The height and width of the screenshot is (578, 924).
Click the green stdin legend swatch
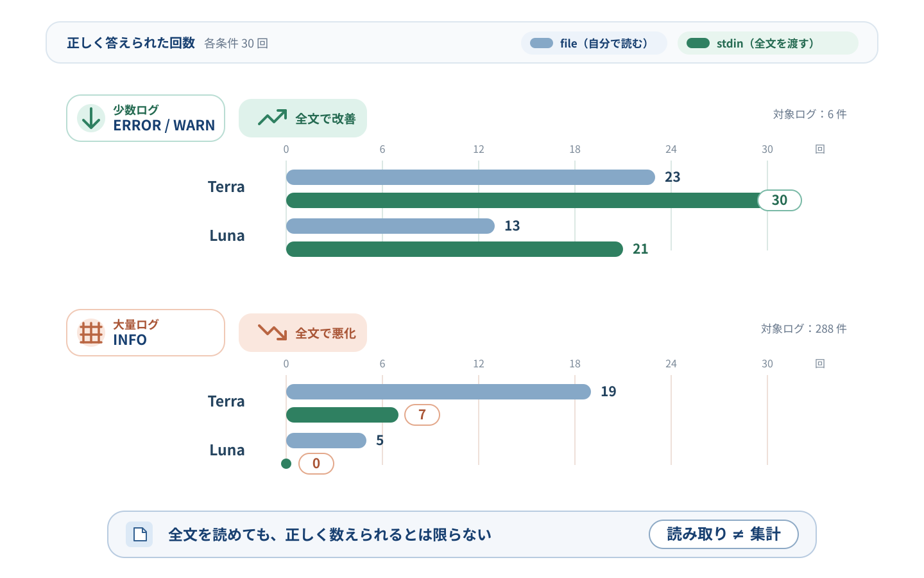pos(698,43)
